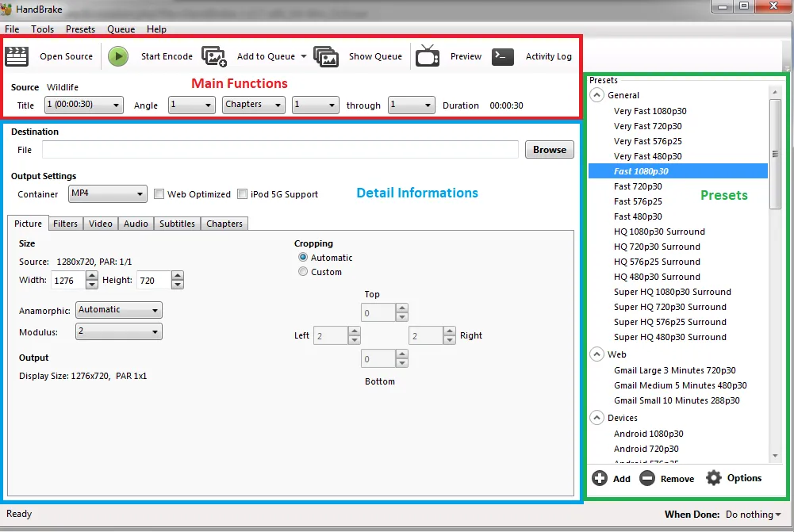Switch to the Video tab
Image resolution: width=794 pixels, height=532 pixels.
pyautogui.click(x=101, y=224)
